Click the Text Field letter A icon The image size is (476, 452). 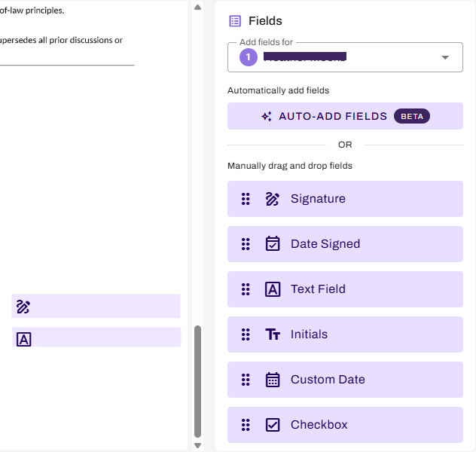[273, 289]
